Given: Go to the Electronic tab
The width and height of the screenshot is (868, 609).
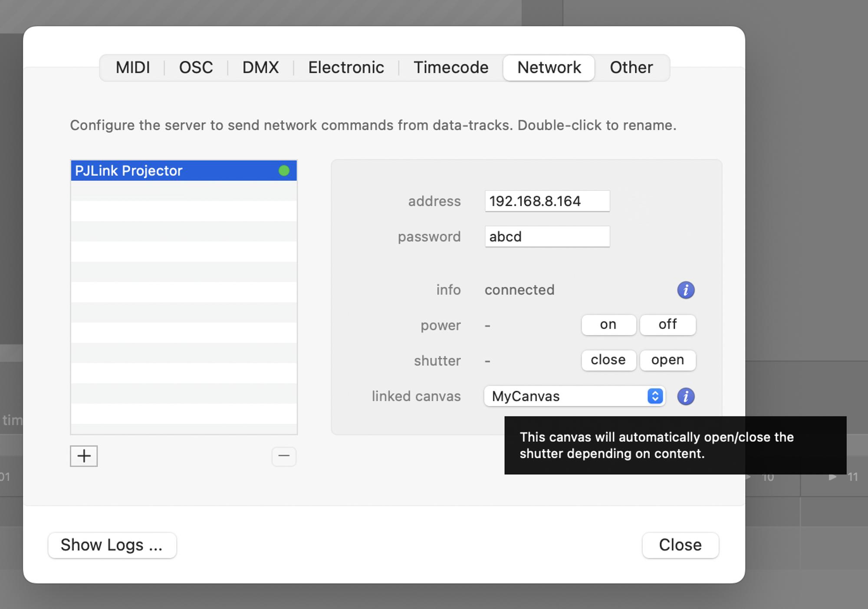Looking at the screenshot, I should [346, 68].
